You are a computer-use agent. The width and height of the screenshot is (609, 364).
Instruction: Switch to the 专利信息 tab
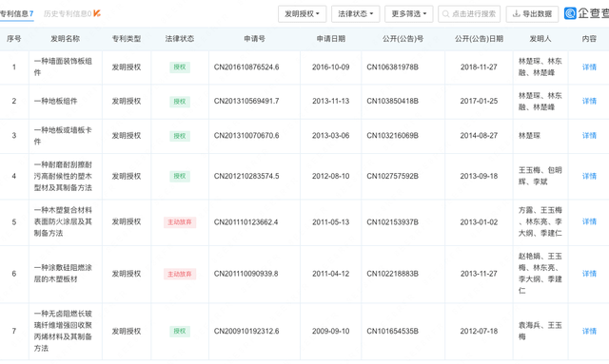coord(17,14)
